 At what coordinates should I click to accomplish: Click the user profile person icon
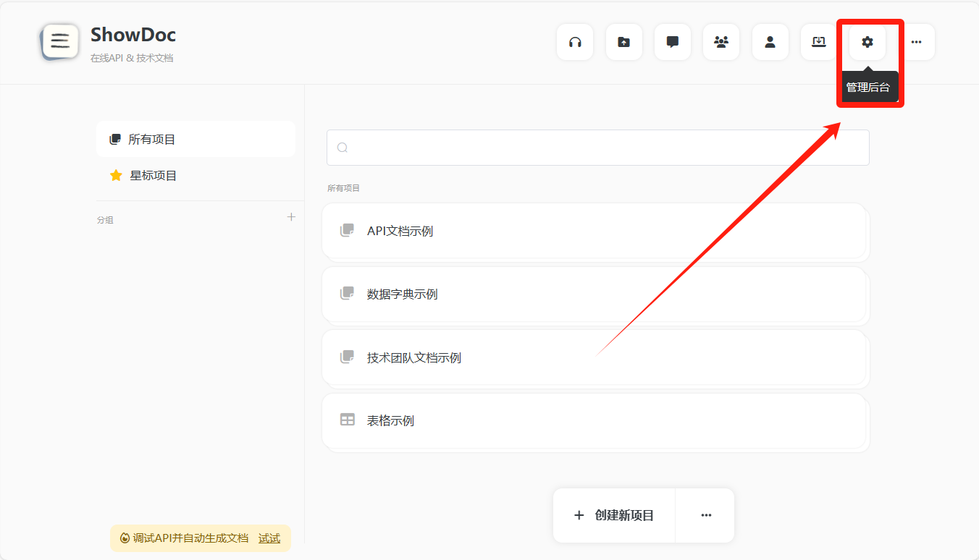point(770,42)
